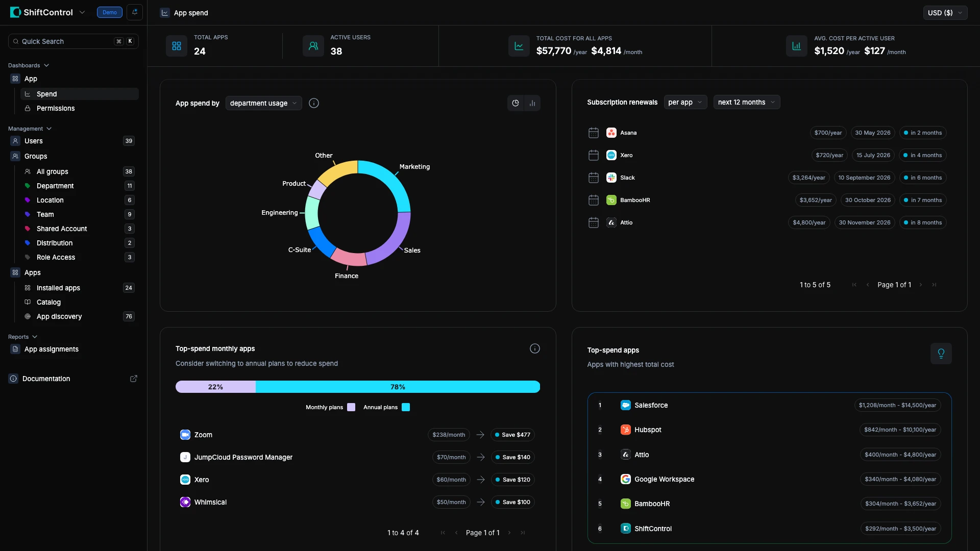The image size is (980, 551).
Task: Click lightbulb icon in Top-spend apps
Action: 941,353
